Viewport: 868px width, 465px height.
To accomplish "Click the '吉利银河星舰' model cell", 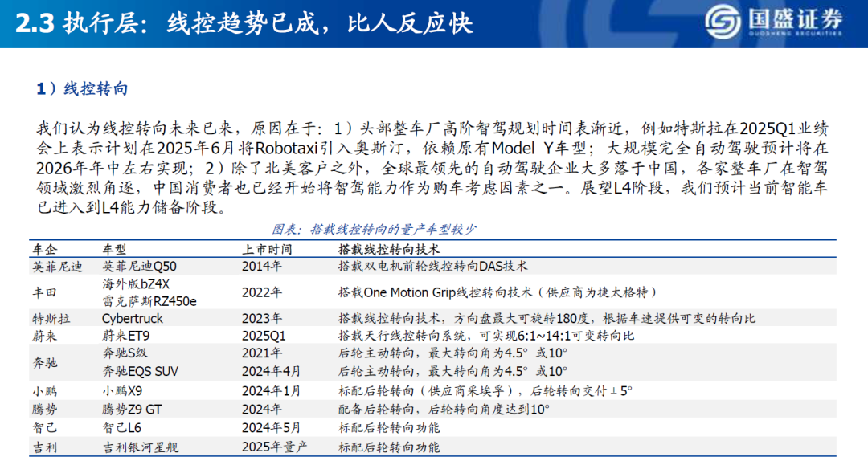I will click(x=141, y=447).
